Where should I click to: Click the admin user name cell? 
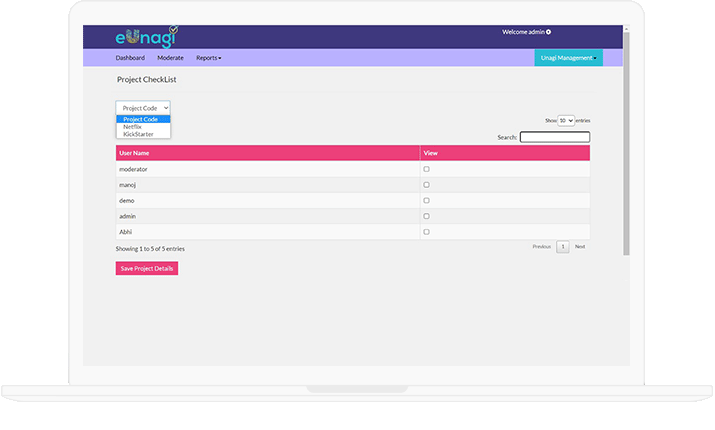267,216
